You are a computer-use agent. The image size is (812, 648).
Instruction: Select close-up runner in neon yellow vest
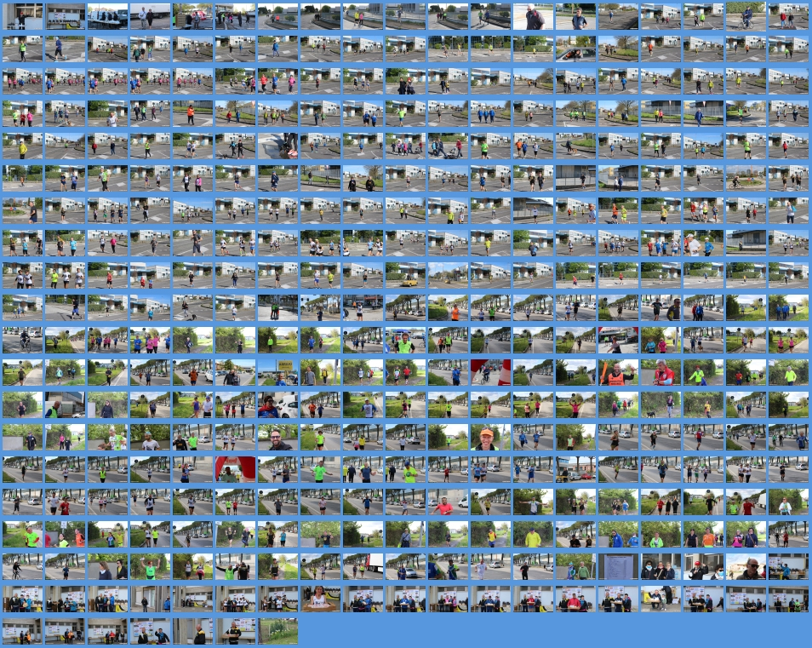click(405, 340)
